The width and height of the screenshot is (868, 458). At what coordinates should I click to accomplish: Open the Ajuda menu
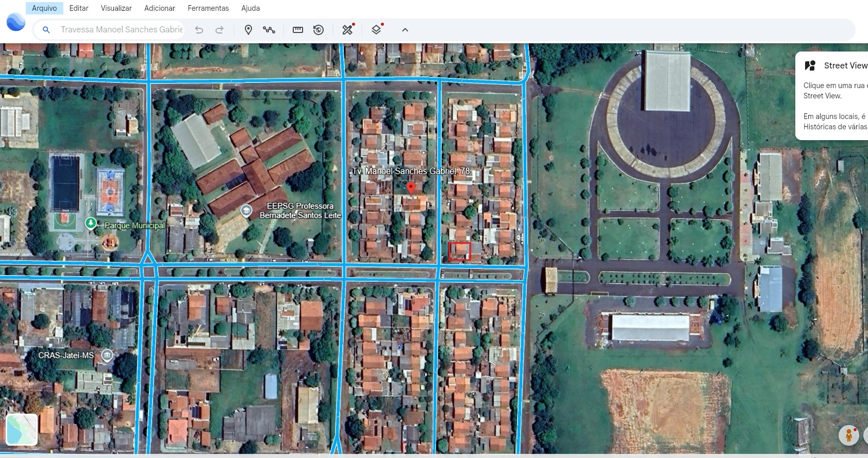click(251, 8)
